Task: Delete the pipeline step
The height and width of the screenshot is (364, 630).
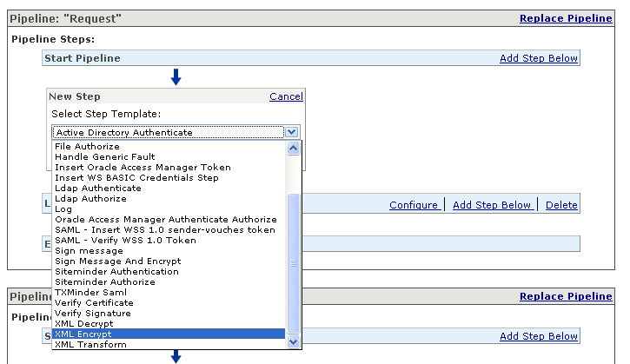Action: [561, 205]
